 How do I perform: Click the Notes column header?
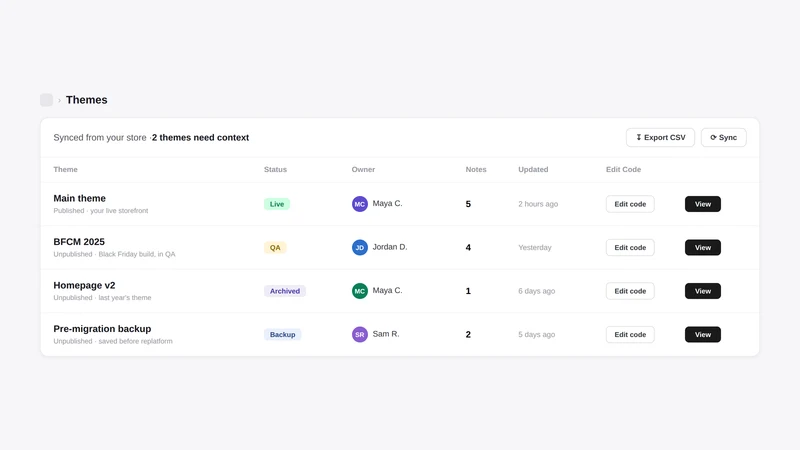[476, 169]
